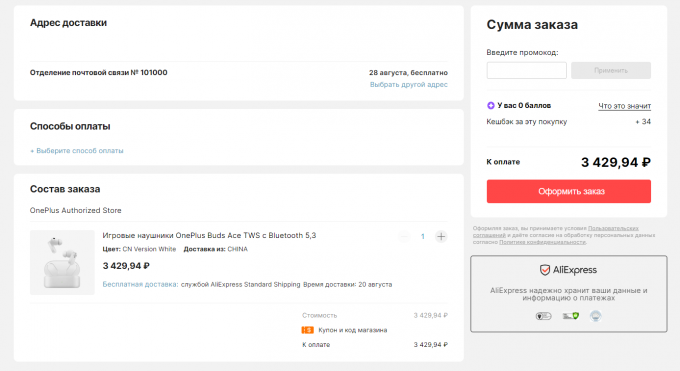Click the 28 августа, бесплатно delivery text
The height and width of the screenshot is (371, 680).
tap(408, 72)
